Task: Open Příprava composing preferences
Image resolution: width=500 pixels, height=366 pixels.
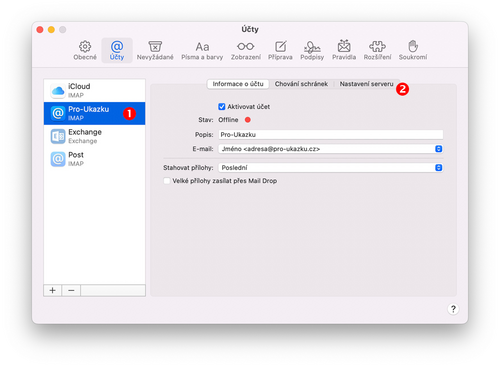Action: [280, 51]
